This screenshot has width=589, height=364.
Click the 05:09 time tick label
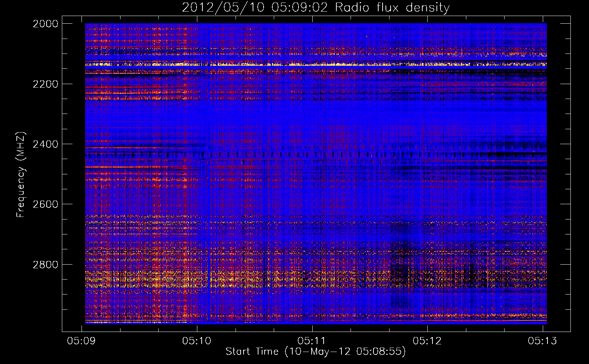tap(82, 341)
